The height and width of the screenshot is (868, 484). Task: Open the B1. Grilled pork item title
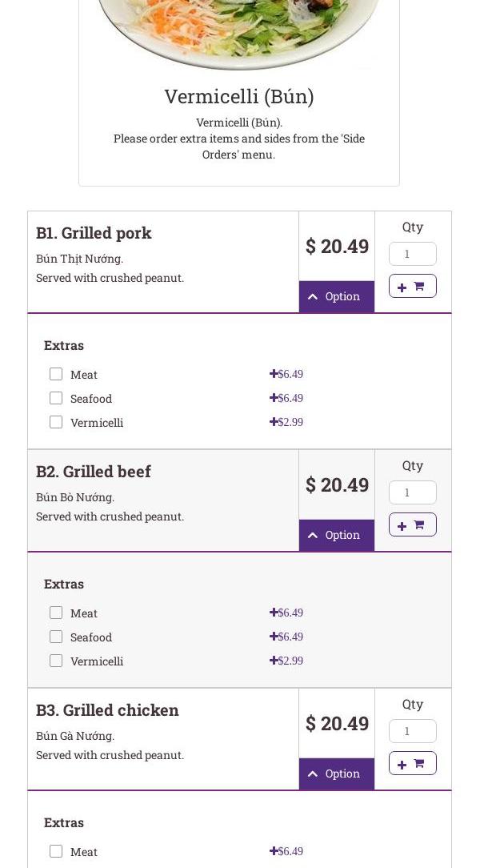coord(94,233)
